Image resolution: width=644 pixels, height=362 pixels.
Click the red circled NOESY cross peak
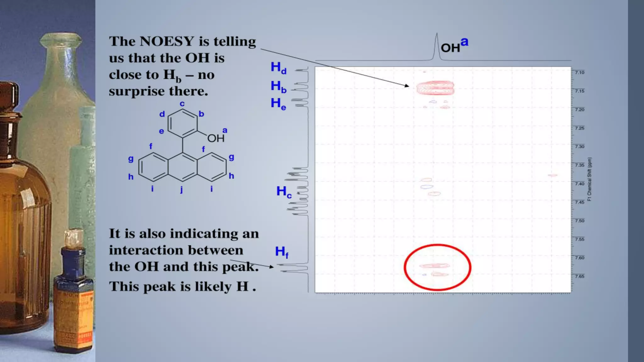pyautogui.click(x=435, y=266)
